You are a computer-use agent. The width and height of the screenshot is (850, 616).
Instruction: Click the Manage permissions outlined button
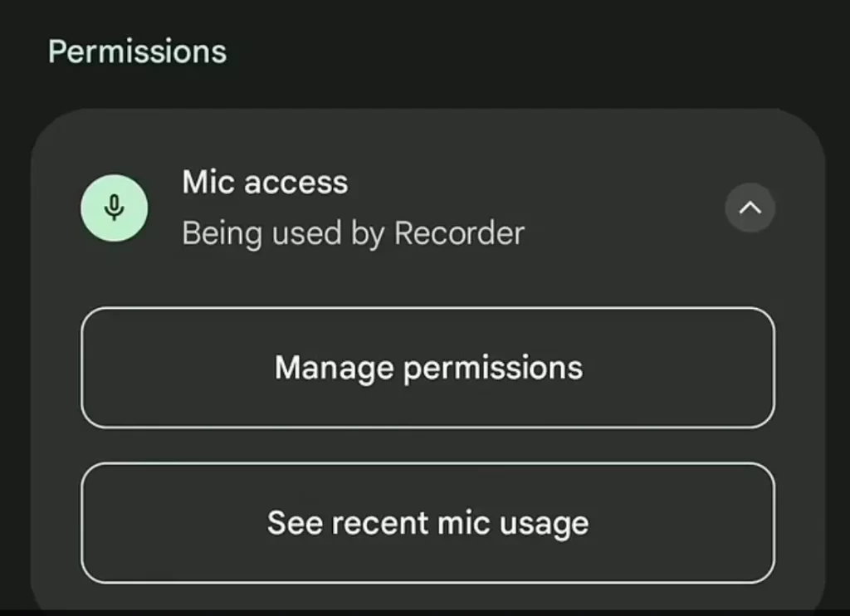coord(428,369)
